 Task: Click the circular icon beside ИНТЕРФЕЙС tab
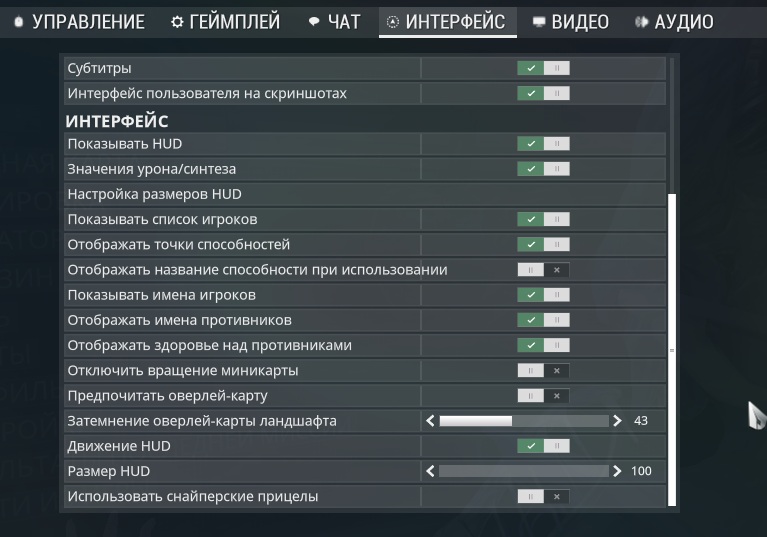click(392, 22)
